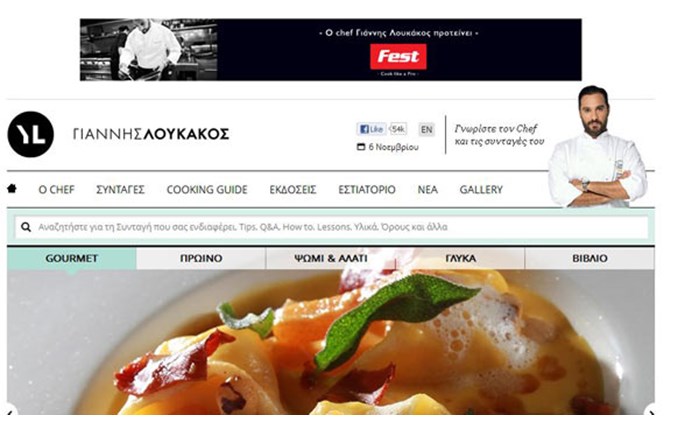
Task: Open the ΕΣΤΙΑΤΟΡΙΟ menu item
Action: pos(367,189)
